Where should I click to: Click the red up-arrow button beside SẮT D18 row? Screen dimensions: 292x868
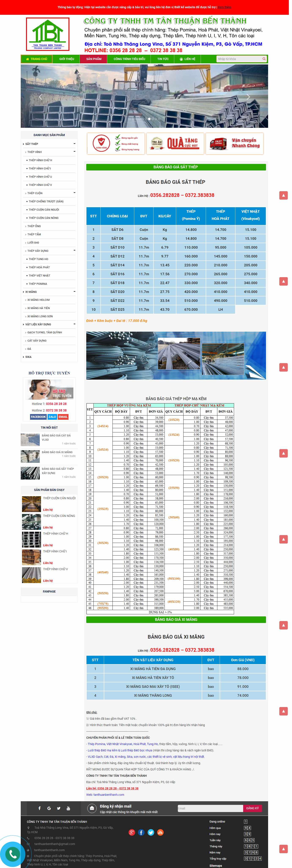[283, 281]
